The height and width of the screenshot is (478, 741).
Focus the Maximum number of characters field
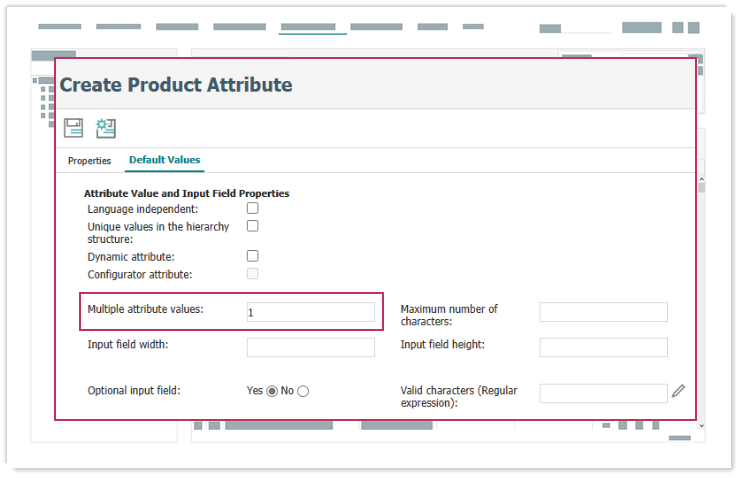pyautogui.click(x=603, y=312)
